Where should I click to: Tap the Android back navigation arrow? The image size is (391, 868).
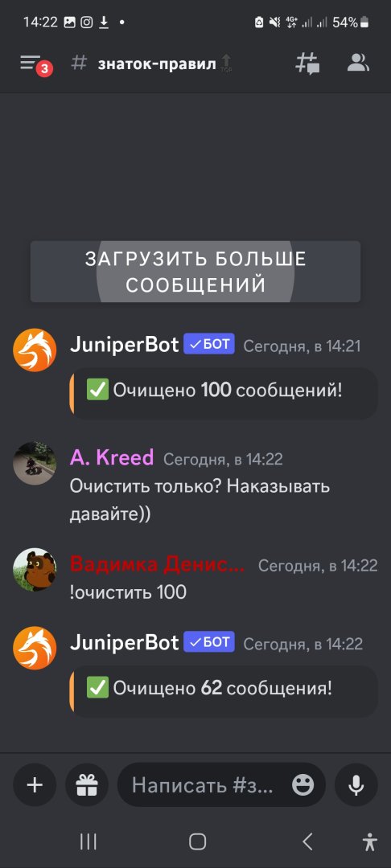click(308, 841)
